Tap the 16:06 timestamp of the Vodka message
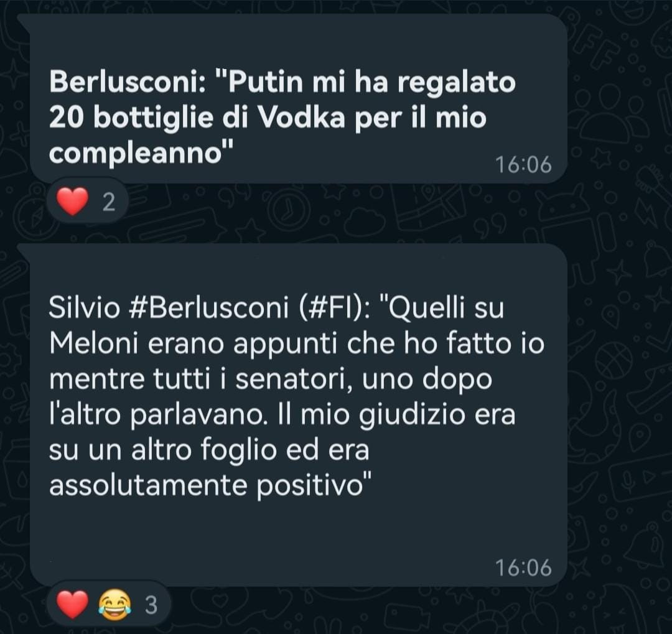The width and height of the screenshot is (672, 634). tap(523, 165)
